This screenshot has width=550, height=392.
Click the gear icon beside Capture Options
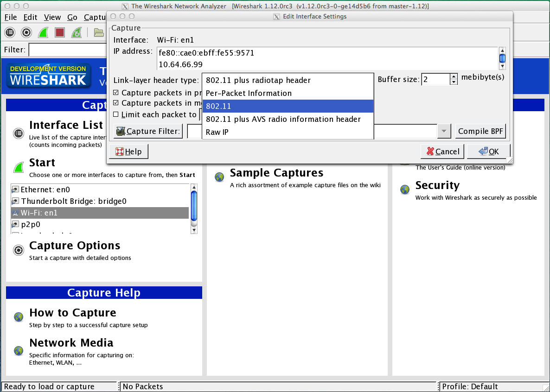pos(19,250)
